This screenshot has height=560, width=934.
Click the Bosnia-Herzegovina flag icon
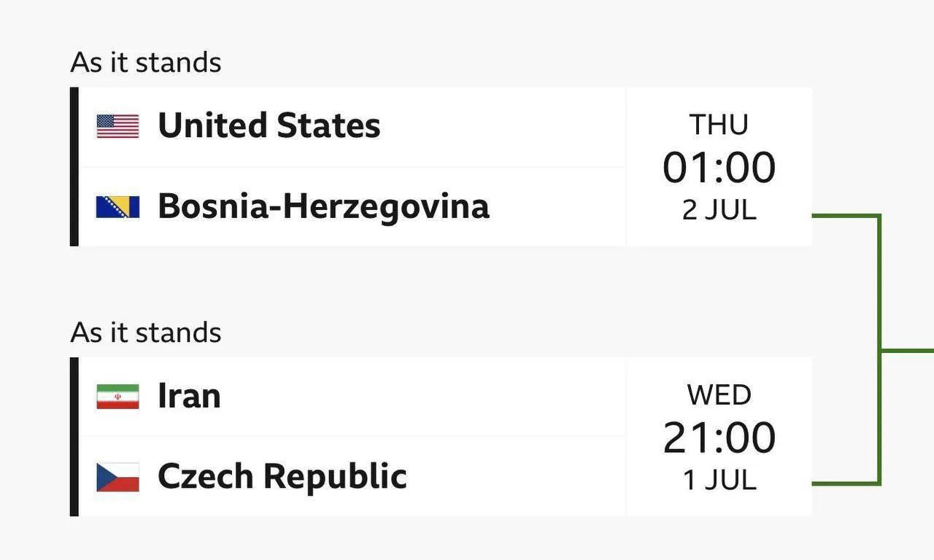pos(117,206)
